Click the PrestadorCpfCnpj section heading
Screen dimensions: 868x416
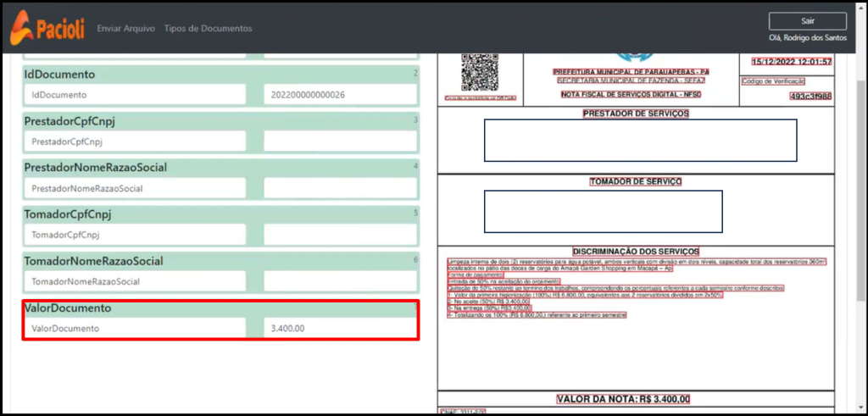click(70, 120)
